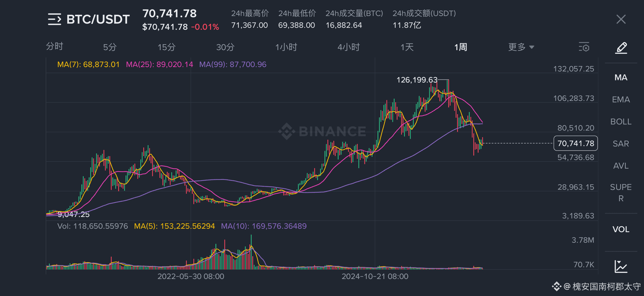
Task: Click the Vol: 118,650.55976 legend
Action: pyautogui.click(x=93, y=226)
